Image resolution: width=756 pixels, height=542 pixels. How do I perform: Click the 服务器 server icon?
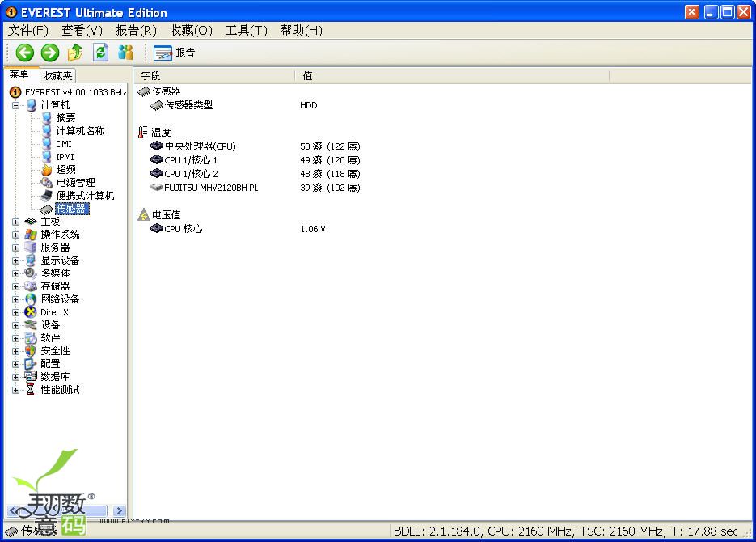point(31,248)
